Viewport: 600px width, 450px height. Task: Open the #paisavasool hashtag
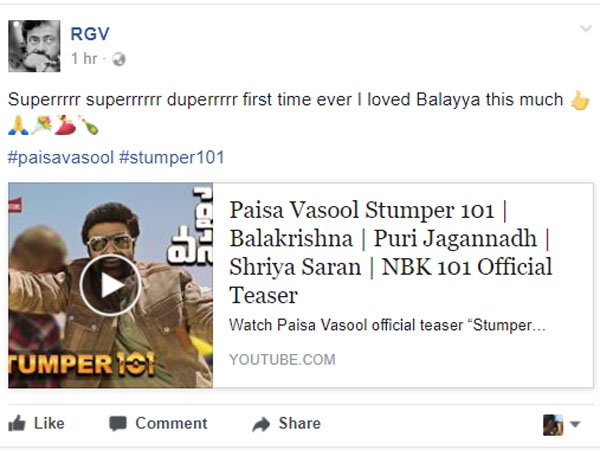tap(61, 158)
